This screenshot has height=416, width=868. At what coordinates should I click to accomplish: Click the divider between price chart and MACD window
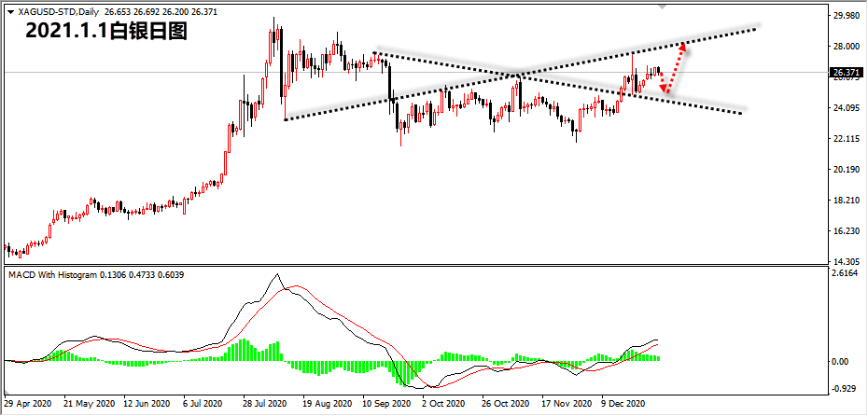415,266
